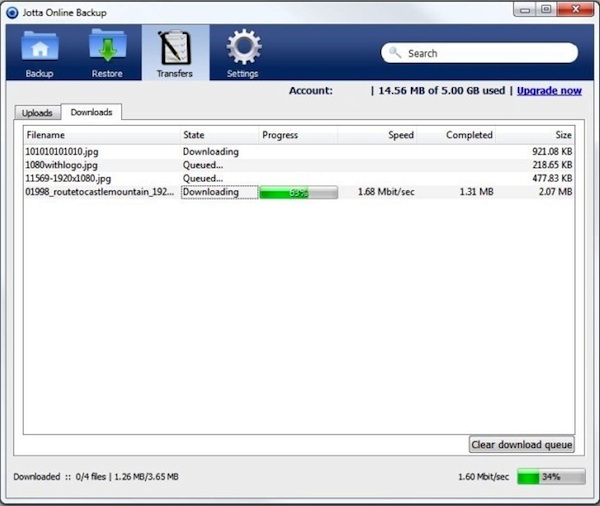Sort by the Size column header
600x506 pixels.
pyautogui.click(x=535, y=135)
